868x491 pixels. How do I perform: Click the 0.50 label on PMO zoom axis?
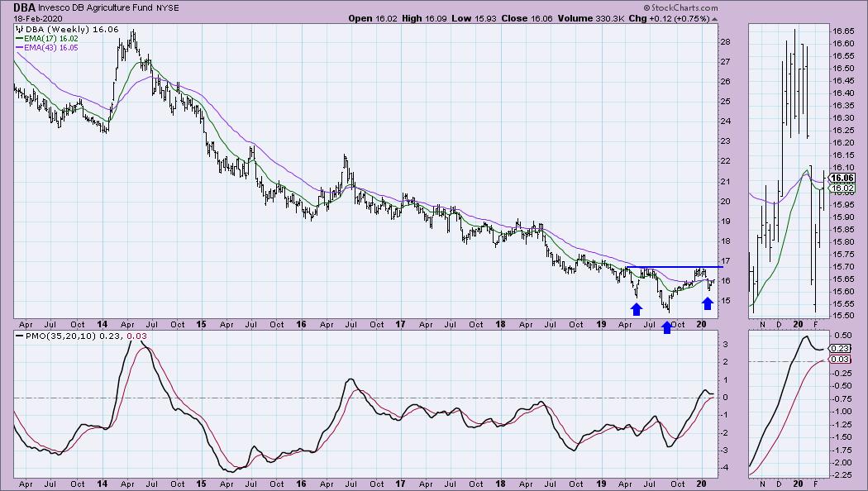pyautogui.click(x=844, y=336)
